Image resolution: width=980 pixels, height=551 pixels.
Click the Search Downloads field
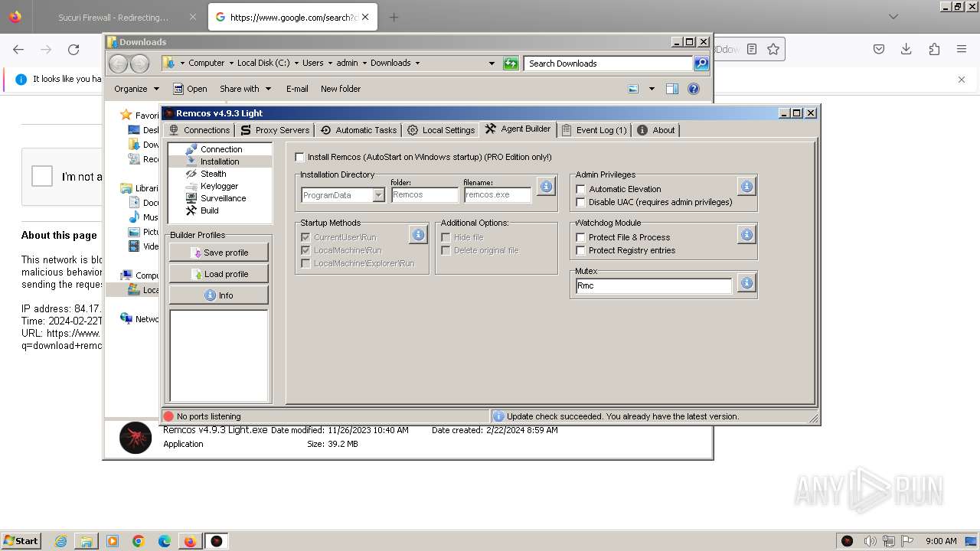click(x=609, y=64)
